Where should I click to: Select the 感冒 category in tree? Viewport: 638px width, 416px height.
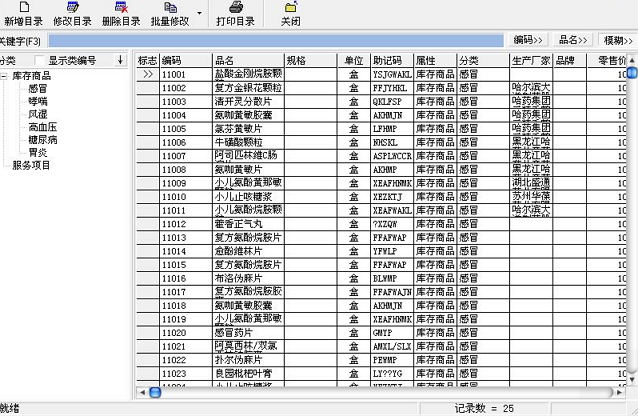38,88
